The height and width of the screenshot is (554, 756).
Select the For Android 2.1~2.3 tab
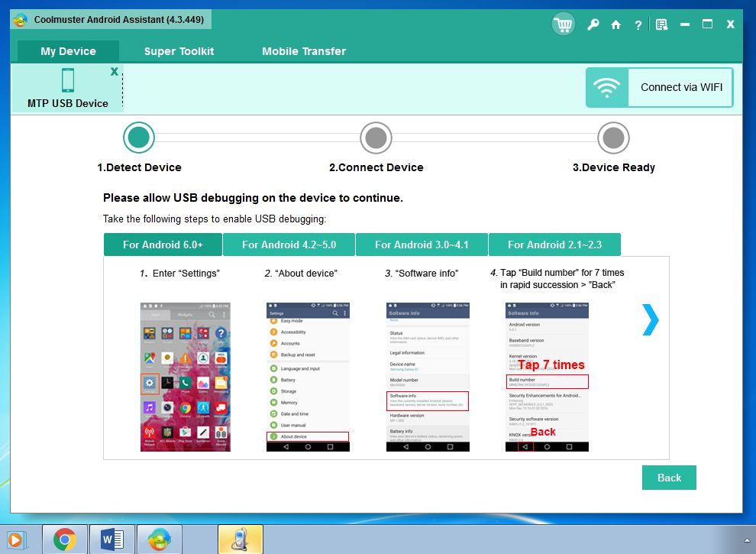click(x=554, y=245)
